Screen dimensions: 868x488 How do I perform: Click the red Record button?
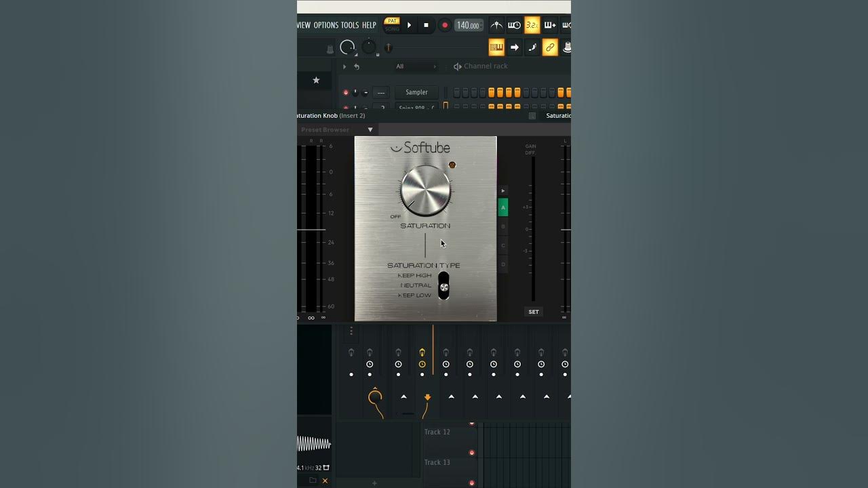pyautogui.click(x=445, y=25)
